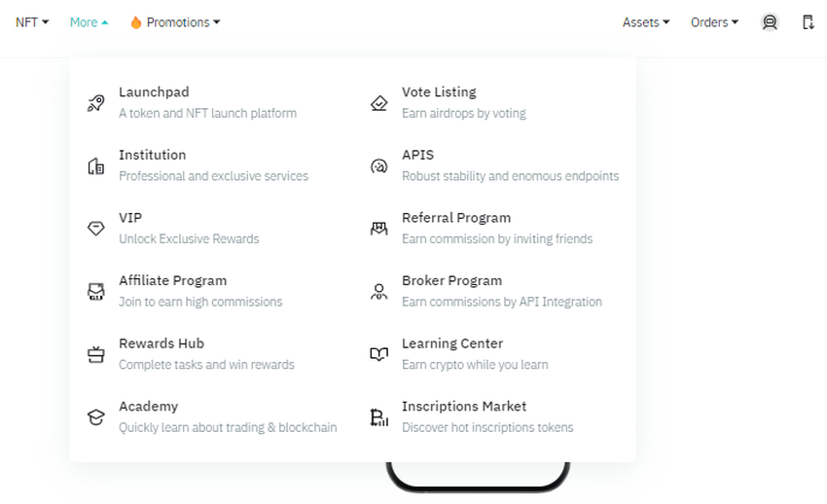Screen dimensions: 827x504
Task: Click the Institution building icon
Action: click(x=95, y=166)
